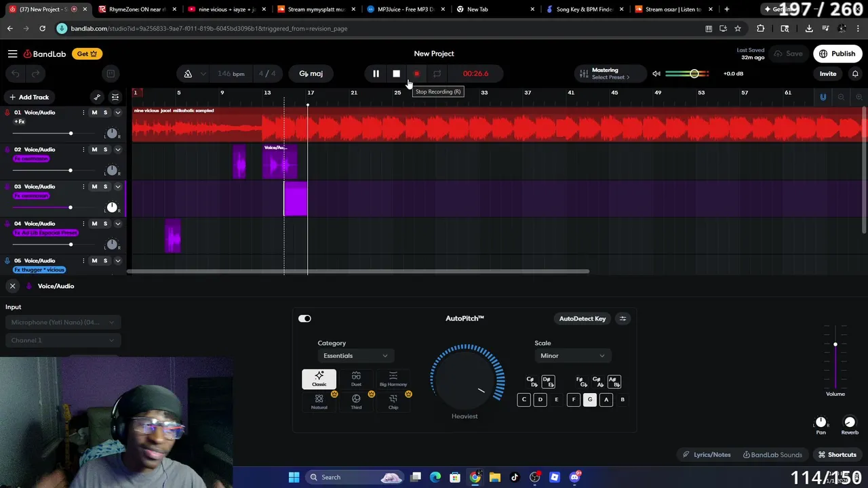Open the Minor scale dropdown
868x488 pixels.
(572, 356)
